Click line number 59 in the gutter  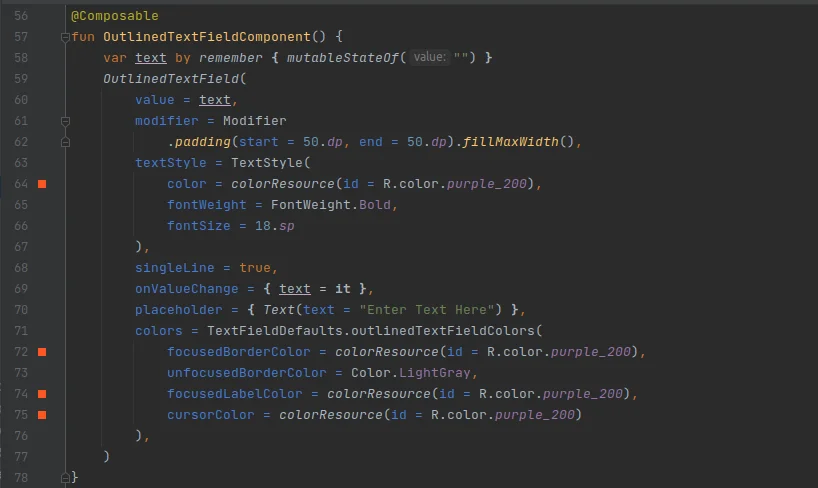(21, 79)
